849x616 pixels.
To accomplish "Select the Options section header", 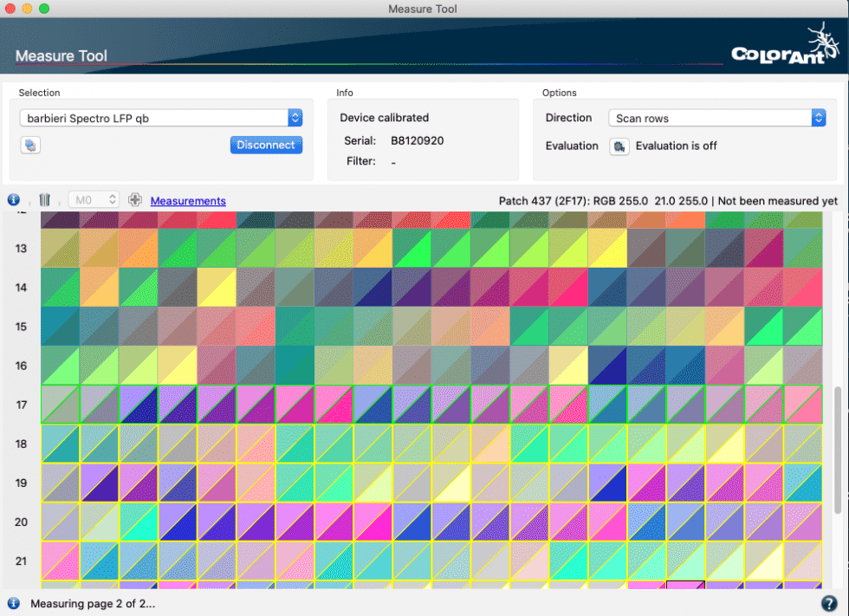I will tap(559, 93).
